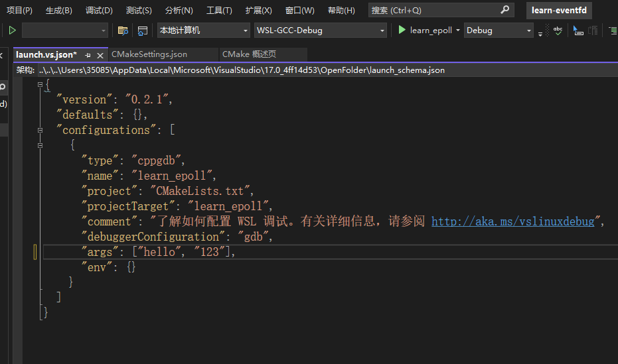The width and height of the screenshot is (618, 364).
Task: Pin the launch.vs.json tab
Action: [88, 56]
